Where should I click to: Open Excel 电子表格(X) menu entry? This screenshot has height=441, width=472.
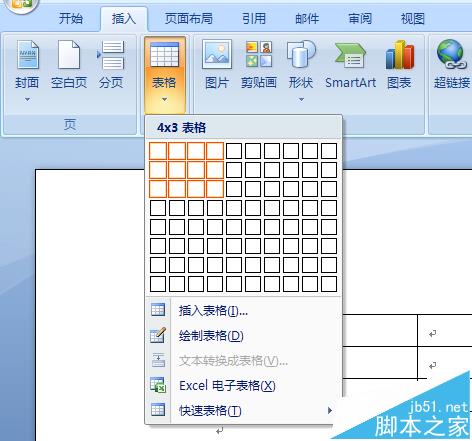pos(227,386)
